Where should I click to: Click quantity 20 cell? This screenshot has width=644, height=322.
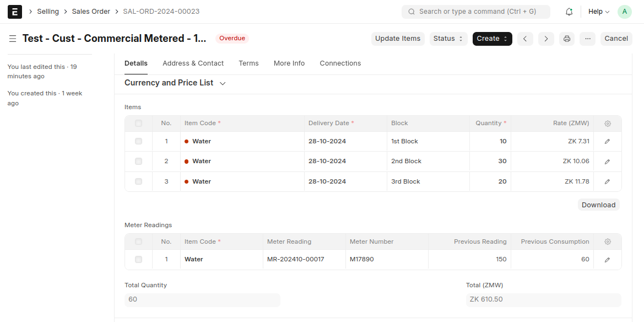(x=490, y=182)
